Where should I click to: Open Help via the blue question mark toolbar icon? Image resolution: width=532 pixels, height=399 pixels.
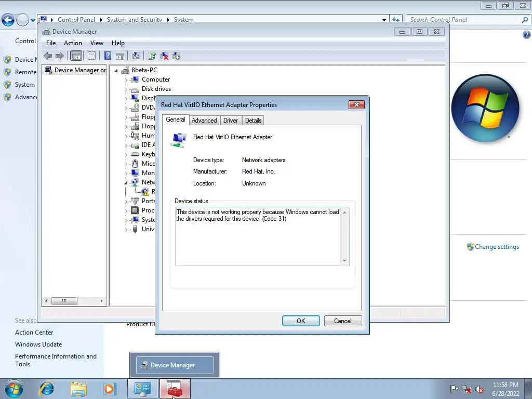tap(108, 56)
